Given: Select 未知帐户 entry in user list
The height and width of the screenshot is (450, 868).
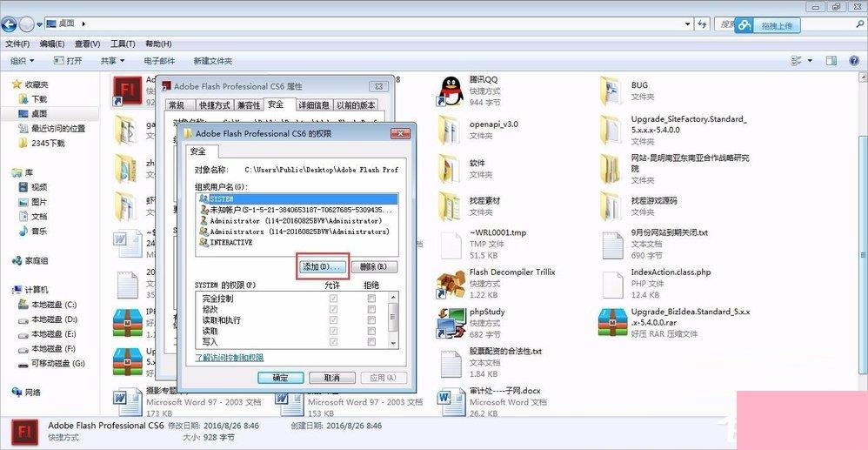Looking at the screenshot, I should click(297, 210).
